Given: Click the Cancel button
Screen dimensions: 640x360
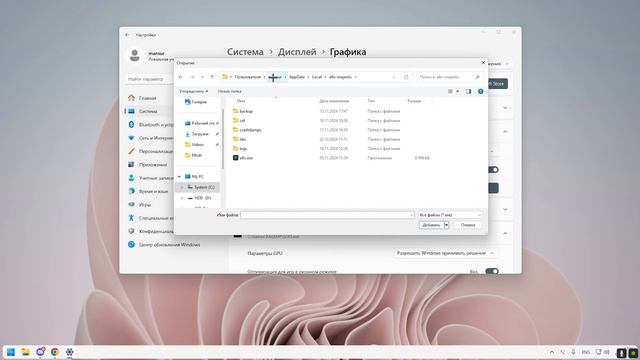Looking at the screenshot, I should (x=468, y=225).
